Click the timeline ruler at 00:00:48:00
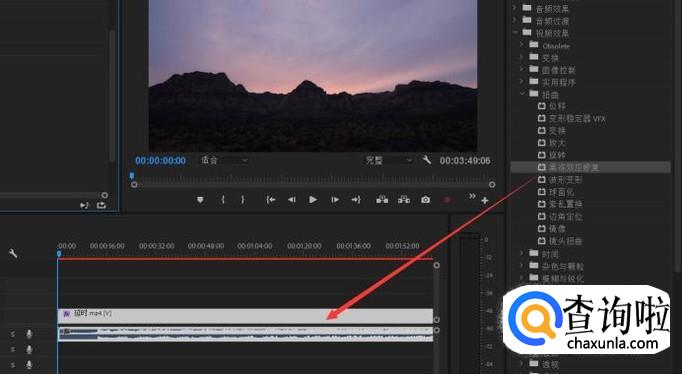The width and height of the screenshot is (682, 374). coord(206,246)
